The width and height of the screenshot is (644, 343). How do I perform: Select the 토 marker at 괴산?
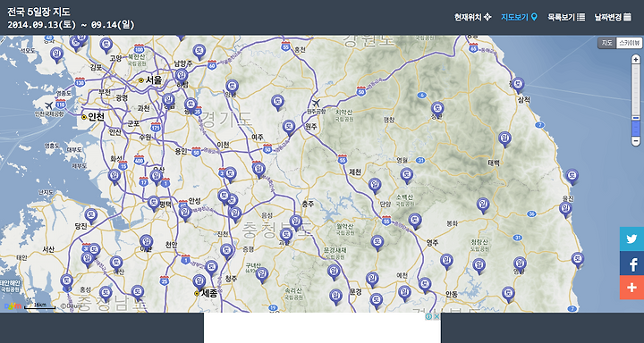point(286,236)
